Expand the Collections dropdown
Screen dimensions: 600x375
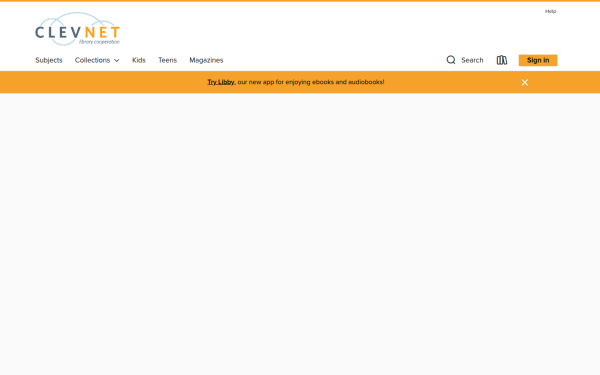click(97, 60)
